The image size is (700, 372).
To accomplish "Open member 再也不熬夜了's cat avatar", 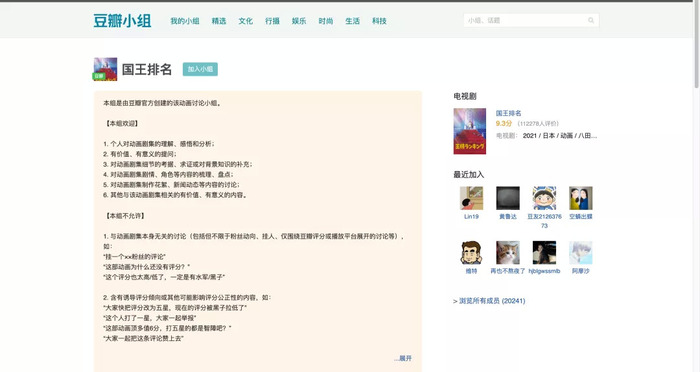I will [x=508, y=252].
